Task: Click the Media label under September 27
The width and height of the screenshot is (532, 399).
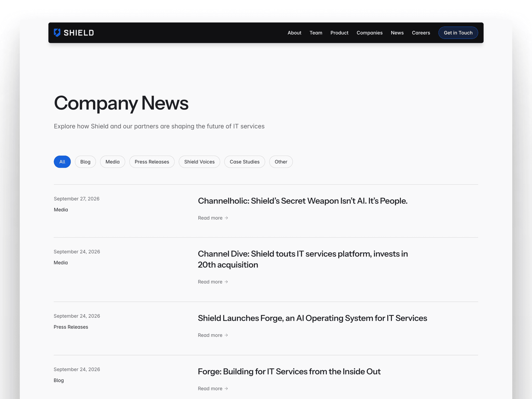Action: click(x=61, y=210)
